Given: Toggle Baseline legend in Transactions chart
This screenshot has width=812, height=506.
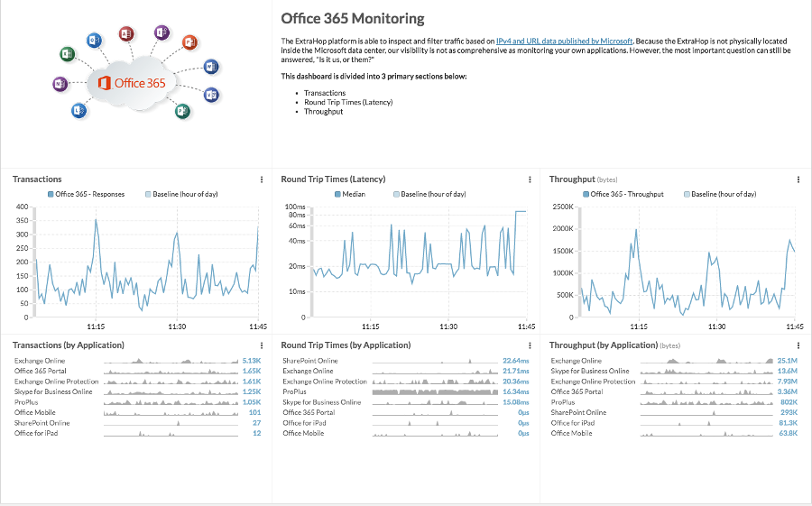Looking at the screenshot, I should 181,194.
